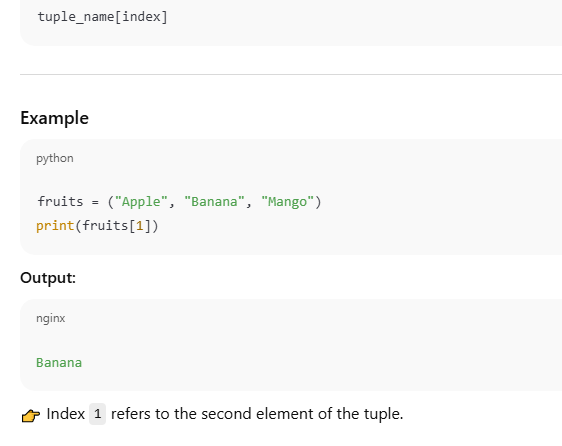Screen dimensions: 562x446
Task: Click the inline code badge '1'
Action: pyautogui.click(x=97, y=414)
